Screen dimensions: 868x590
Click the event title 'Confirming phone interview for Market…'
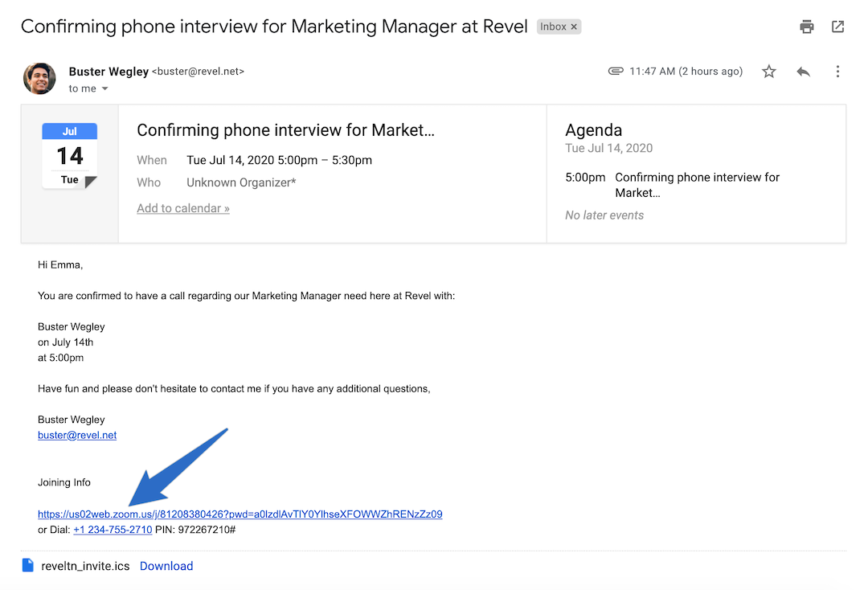tap(285, 130)
